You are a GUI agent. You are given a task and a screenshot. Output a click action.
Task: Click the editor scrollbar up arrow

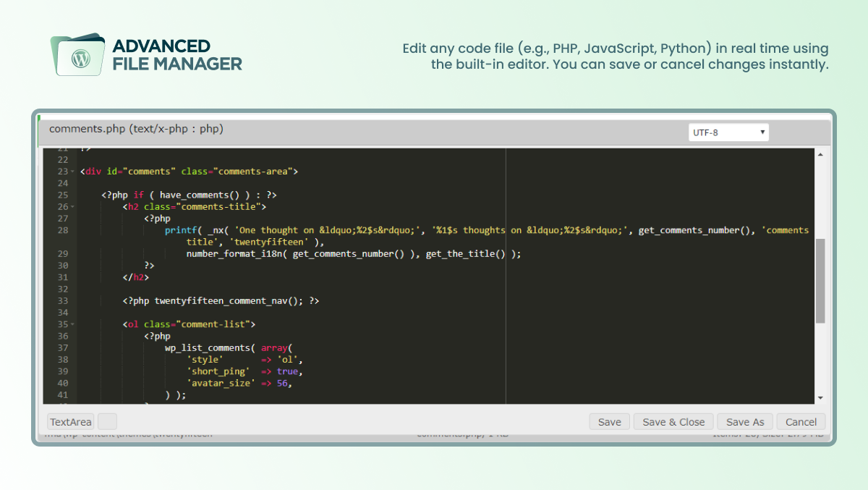click(820, 154)
